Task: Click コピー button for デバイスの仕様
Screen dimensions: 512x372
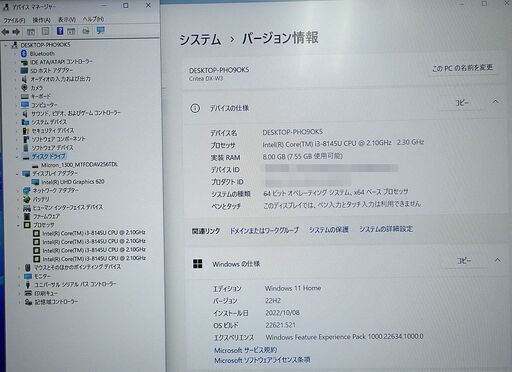Action: tap(462, 103)
